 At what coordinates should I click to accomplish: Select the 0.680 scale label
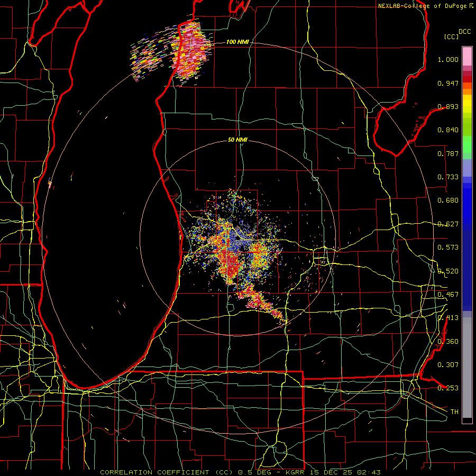pyautogui.click(x=448, y=200)
